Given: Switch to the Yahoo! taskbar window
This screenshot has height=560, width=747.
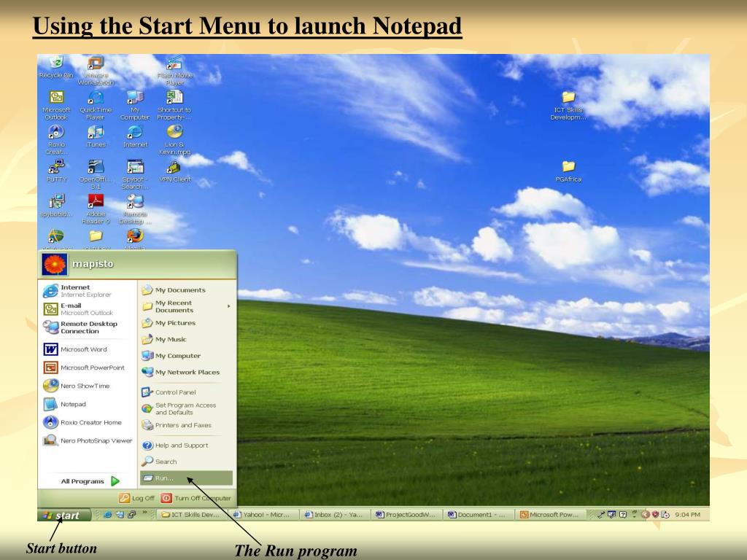Looking at the screenshot, I should pos(264,515).
